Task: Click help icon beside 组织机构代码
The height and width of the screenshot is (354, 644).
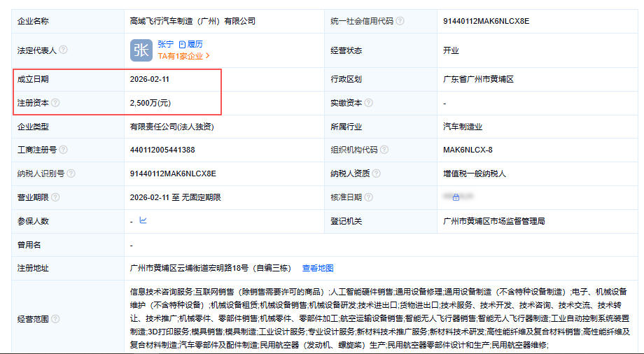Action: pyautogui.click(x=384, y=150)
